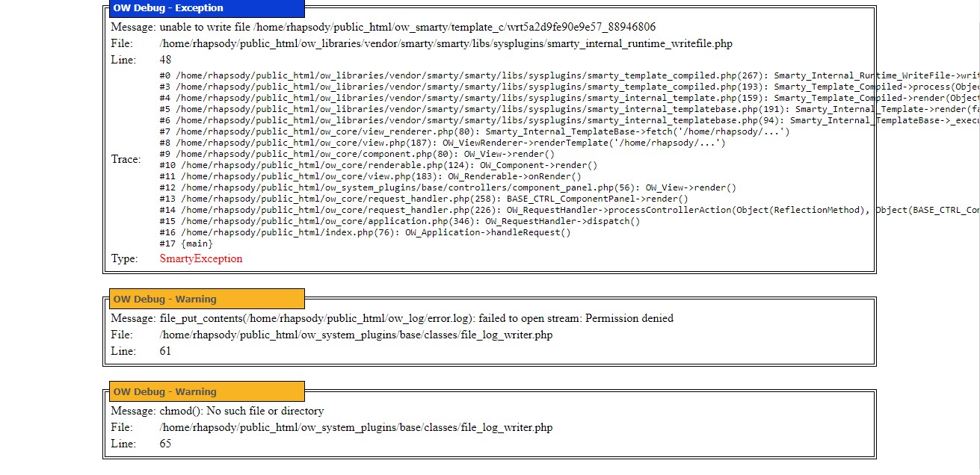
Task: Click the red 'SmartyException' type text
Action: coord(201,258)
